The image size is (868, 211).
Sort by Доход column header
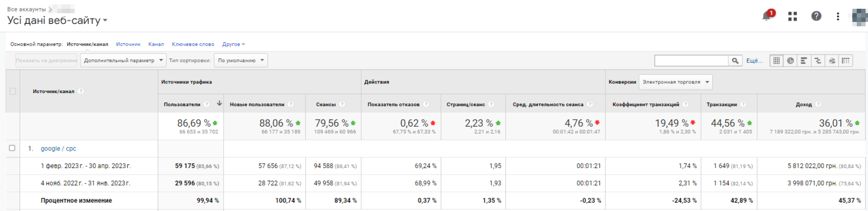point(804,104)
